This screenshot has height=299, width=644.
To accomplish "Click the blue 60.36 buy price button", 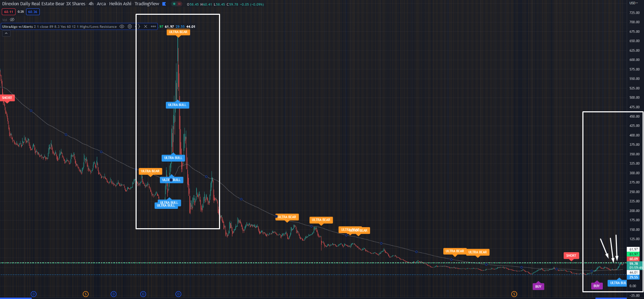I will tap(33, 12).
